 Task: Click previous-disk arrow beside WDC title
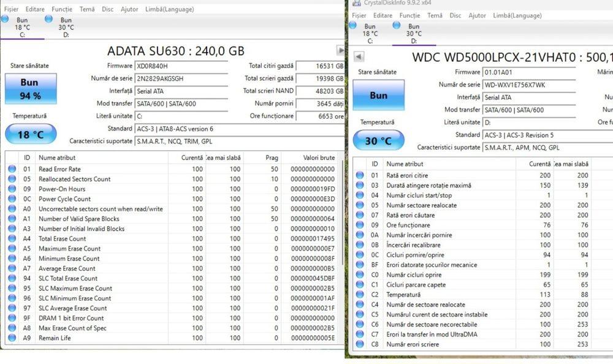coord(359,56)
